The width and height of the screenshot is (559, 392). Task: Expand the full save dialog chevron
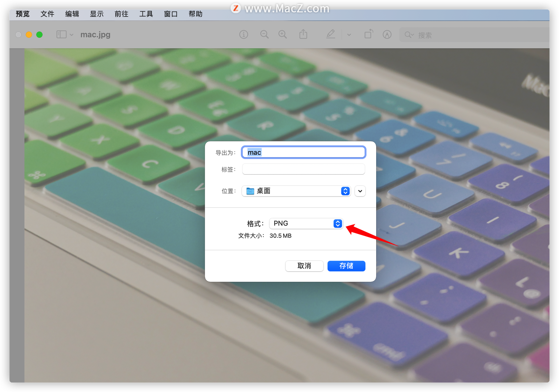point(360,191)
